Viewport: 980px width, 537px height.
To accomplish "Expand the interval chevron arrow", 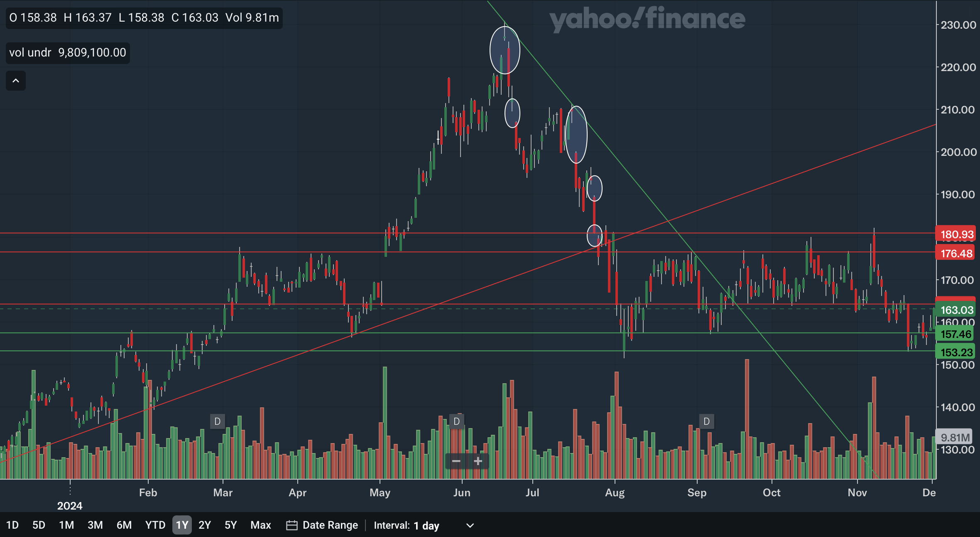I will point(470,525).
